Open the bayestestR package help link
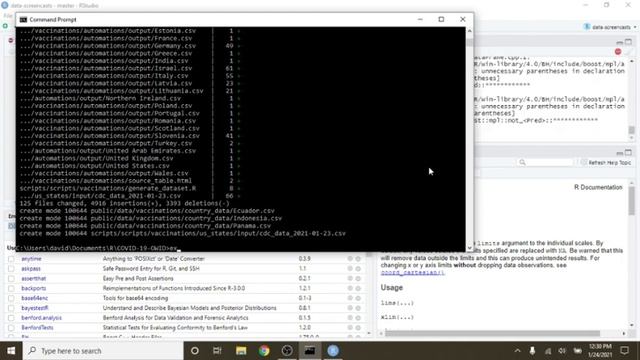 tap(35, 308)
